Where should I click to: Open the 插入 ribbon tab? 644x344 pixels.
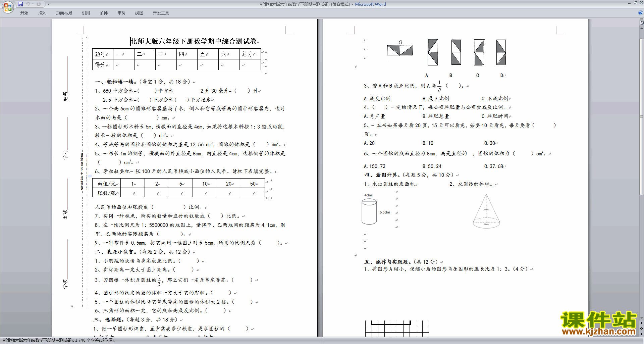[x=42, y=13]
